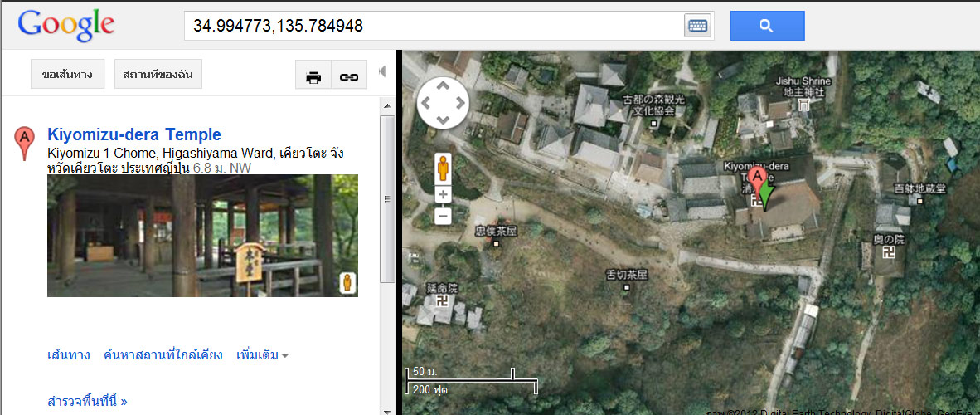The width and height of the screenshot is (980, 415).
Task: Click the 舌切茶屋 map label
Action: tap(627, 275)
